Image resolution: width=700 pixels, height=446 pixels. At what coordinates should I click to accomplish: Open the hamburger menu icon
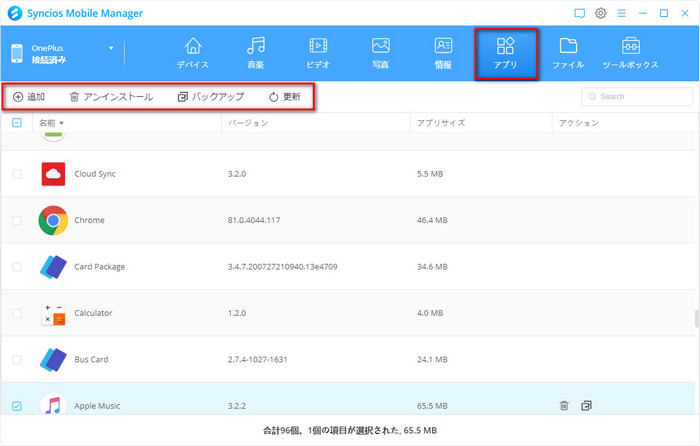pyautogui.click(x=621, y=13)
